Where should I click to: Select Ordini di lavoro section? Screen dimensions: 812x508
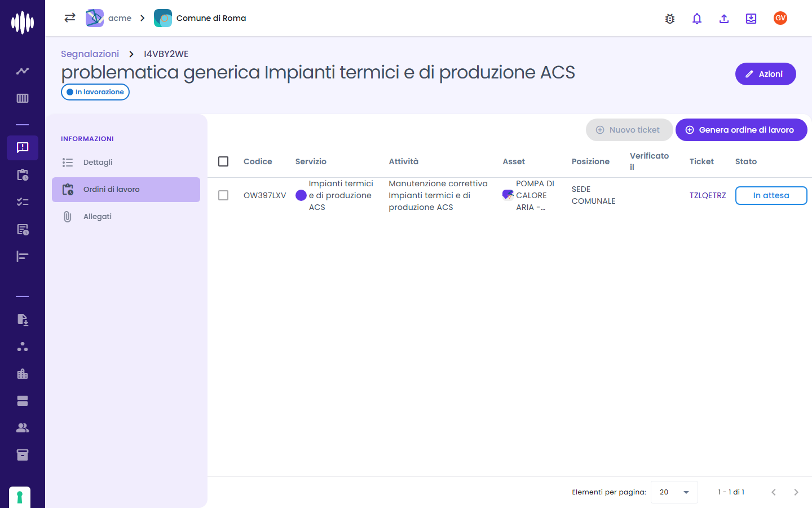126,190
